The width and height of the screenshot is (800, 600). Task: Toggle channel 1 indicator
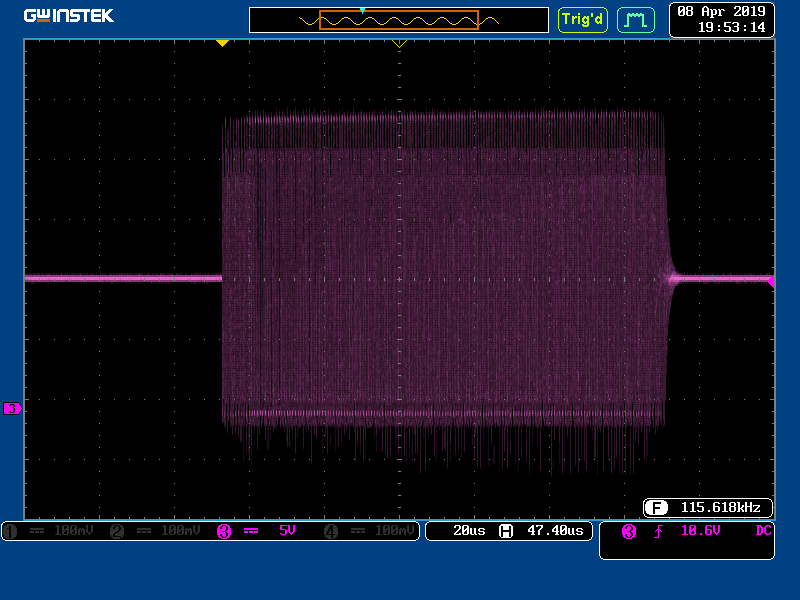10,531
